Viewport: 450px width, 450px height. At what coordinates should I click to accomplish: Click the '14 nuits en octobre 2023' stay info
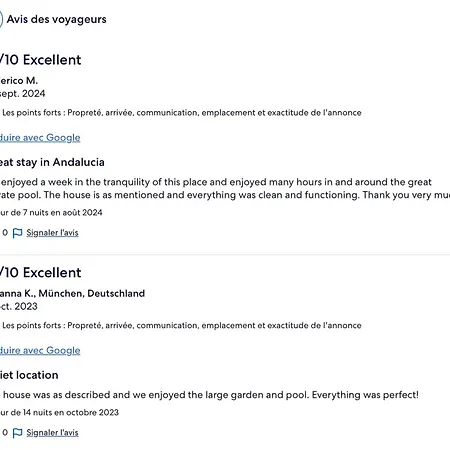pyautogui.click(x=59, y=412)
